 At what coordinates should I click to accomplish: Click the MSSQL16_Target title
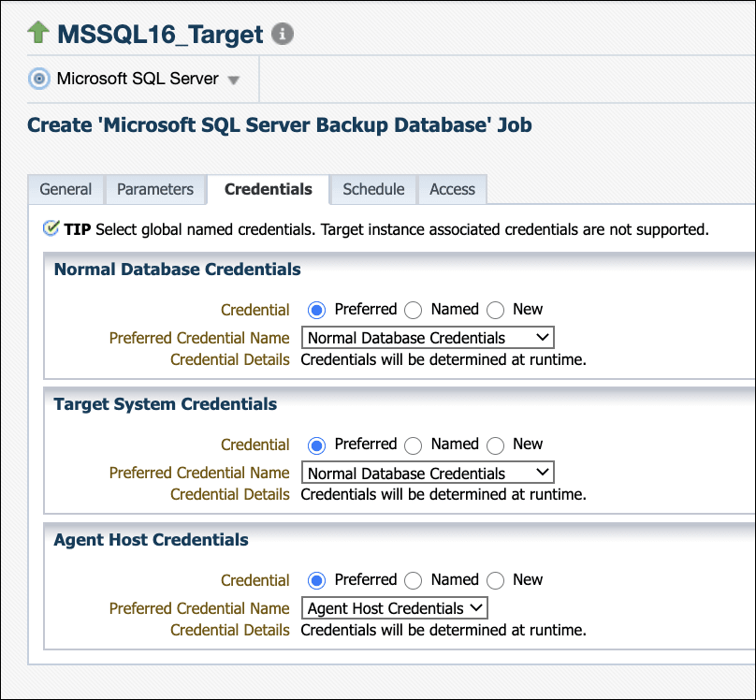coord(160,35)
